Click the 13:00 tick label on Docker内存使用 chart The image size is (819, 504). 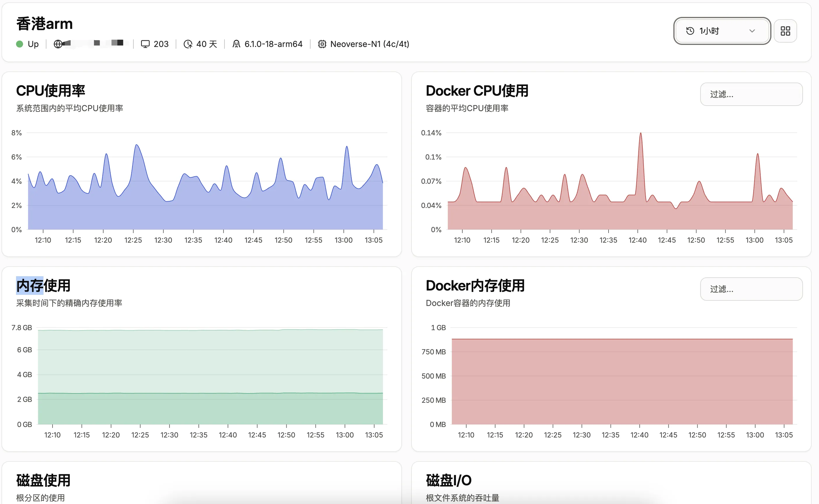click(754, 435)
